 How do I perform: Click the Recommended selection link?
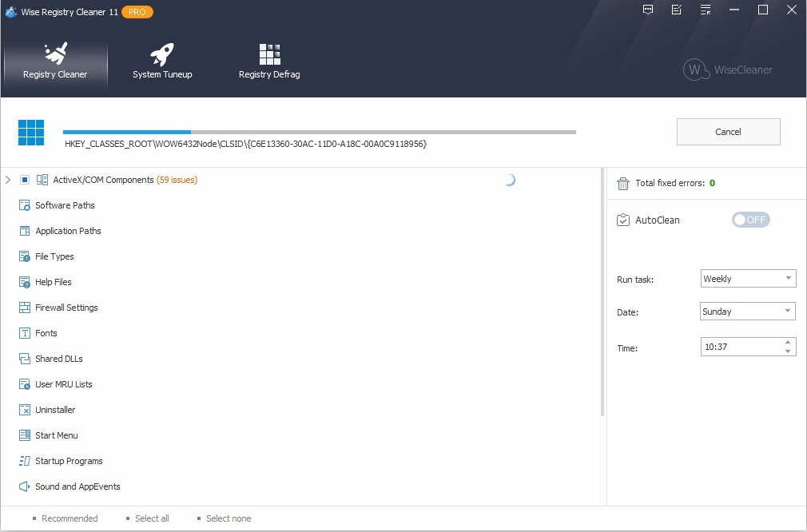pos(70,518)
